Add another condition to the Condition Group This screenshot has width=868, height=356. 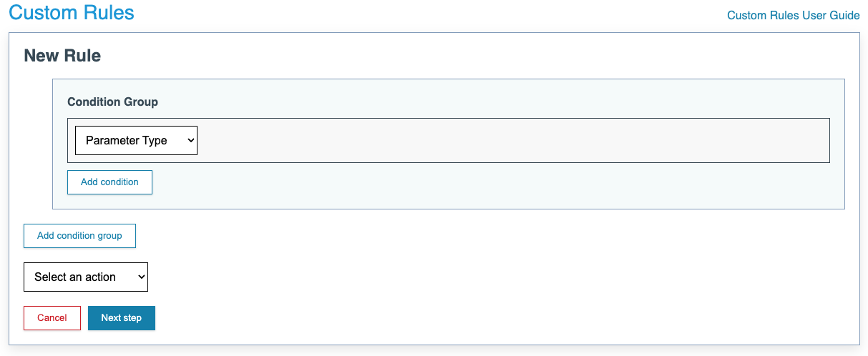109,182
